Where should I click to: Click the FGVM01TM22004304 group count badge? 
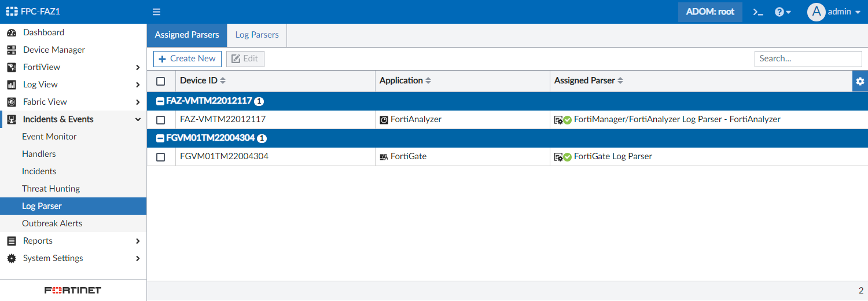click(262, 138)
